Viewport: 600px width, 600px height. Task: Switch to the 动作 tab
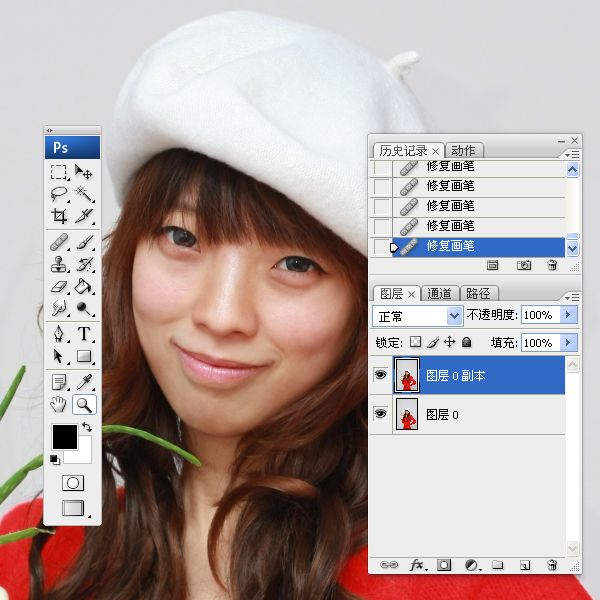463,151
